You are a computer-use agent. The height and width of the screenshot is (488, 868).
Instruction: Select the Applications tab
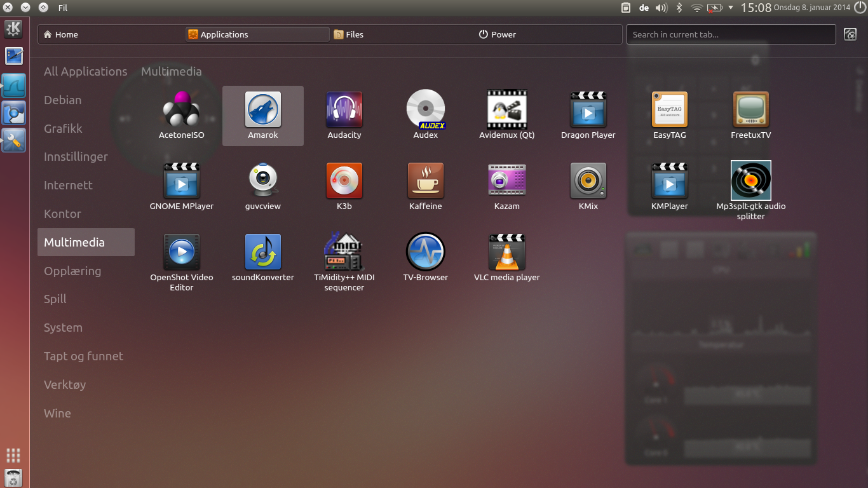(257, 34)
